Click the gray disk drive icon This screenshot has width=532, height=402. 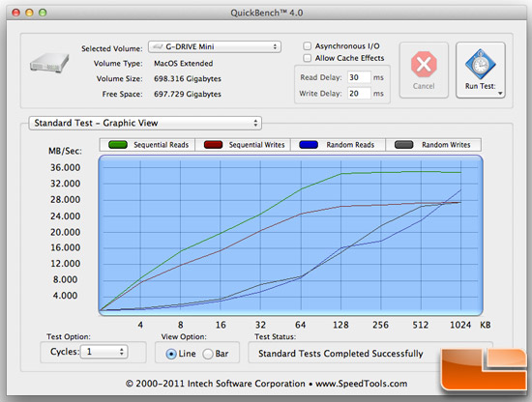(x=49, y=63)
